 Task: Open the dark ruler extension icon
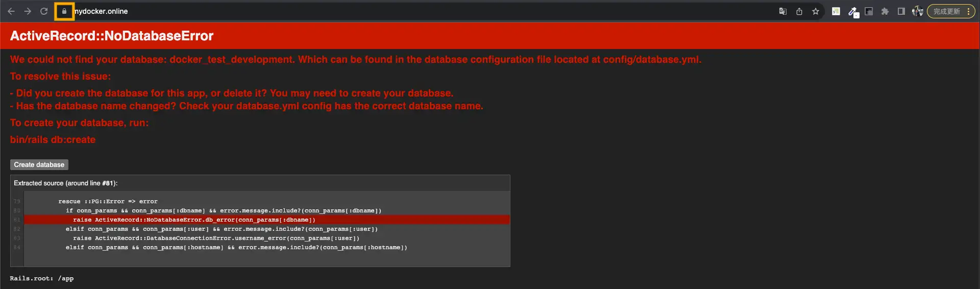click(869, 11)
